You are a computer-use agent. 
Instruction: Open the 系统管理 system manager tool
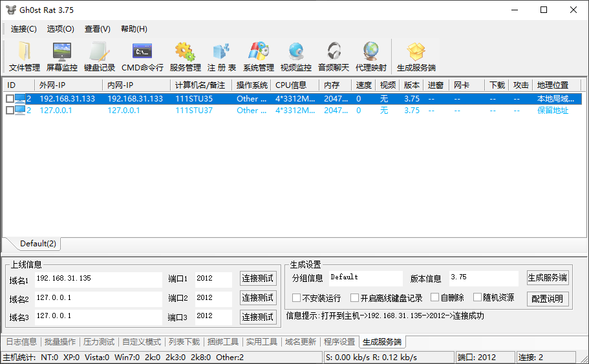point(259,57)
